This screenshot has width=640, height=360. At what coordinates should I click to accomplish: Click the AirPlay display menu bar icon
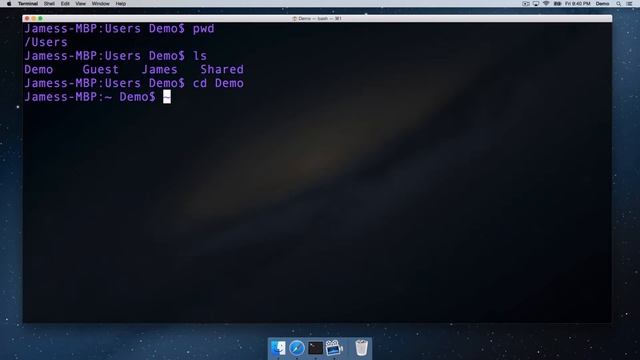click(x=536, y=4)
